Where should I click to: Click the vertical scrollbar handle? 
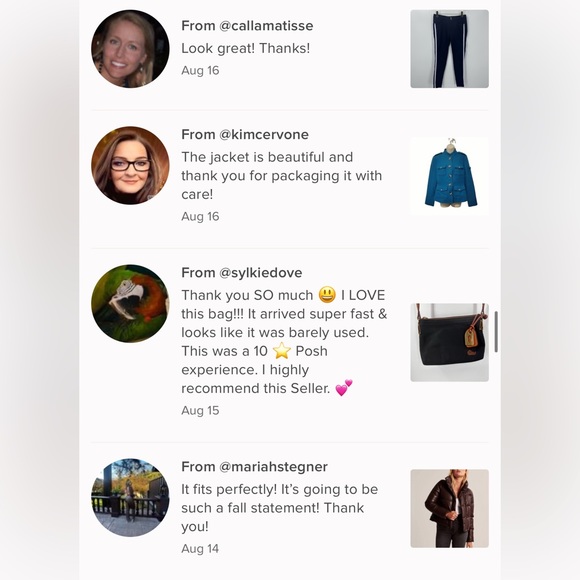[496, 332]
